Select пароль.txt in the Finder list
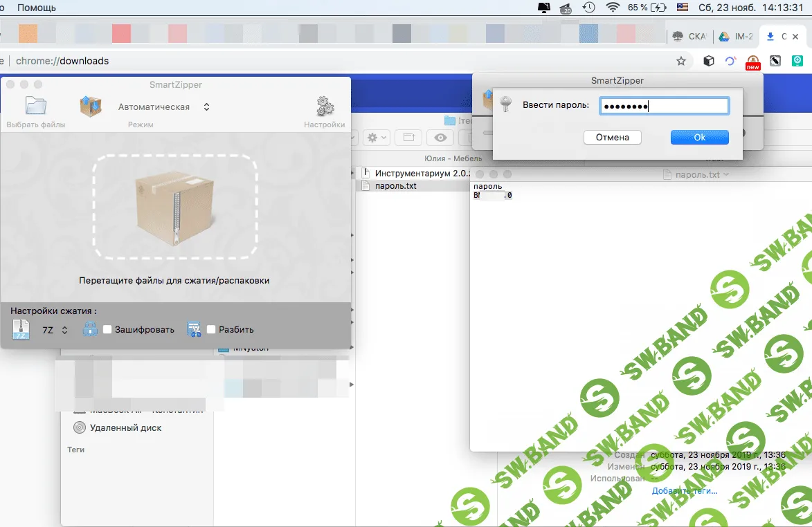This screenshot has width=812, height=527. point(395,186)
